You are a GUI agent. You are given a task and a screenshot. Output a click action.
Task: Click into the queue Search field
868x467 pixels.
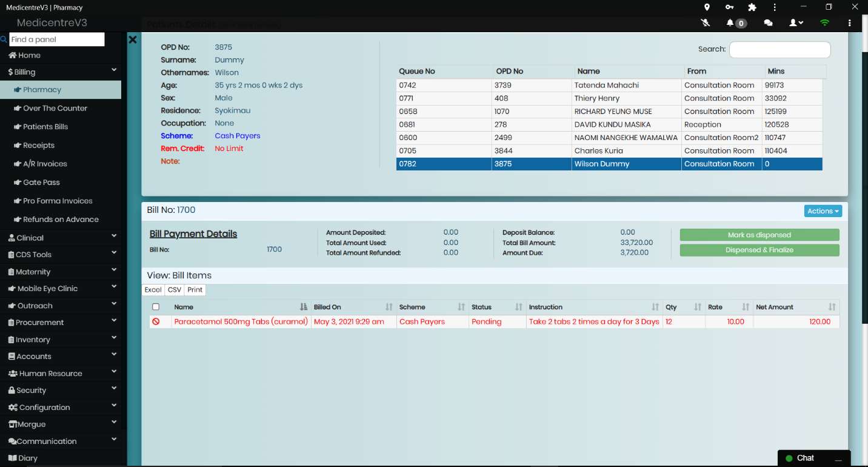click(x=780, y=50)
